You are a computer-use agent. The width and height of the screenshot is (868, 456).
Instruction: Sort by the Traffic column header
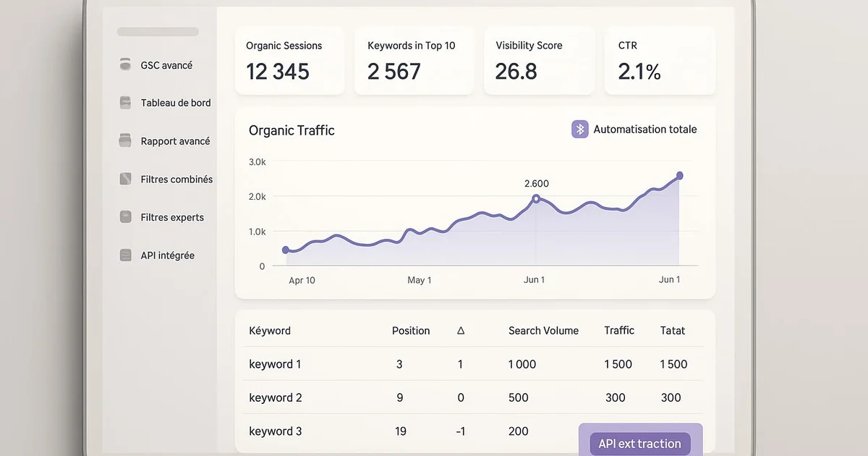(619, 330)
